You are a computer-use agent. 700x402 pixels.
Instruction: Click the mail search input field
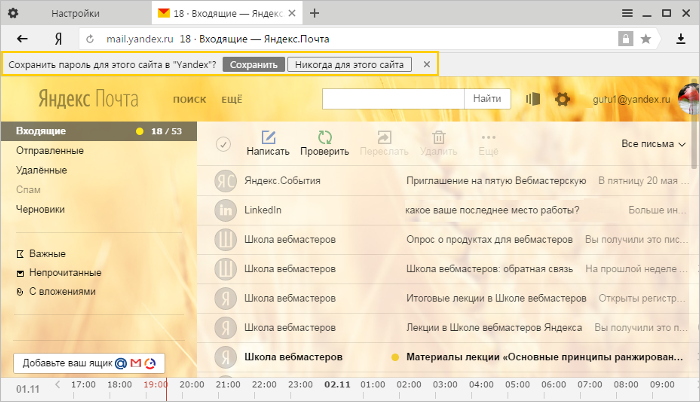click(393, 99)
